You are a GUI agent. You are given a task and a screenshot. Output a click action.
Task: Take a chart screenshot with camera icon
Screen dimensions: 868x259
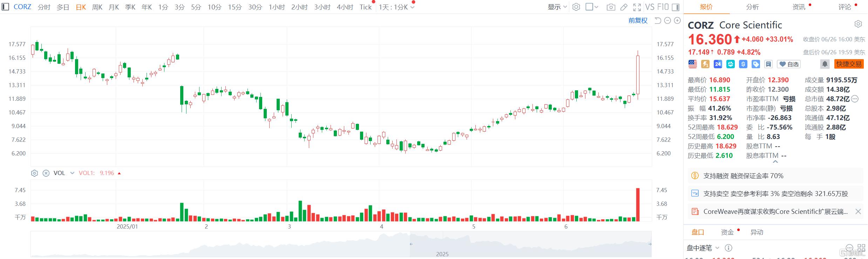pyautogui.click(x=611, y=7)
